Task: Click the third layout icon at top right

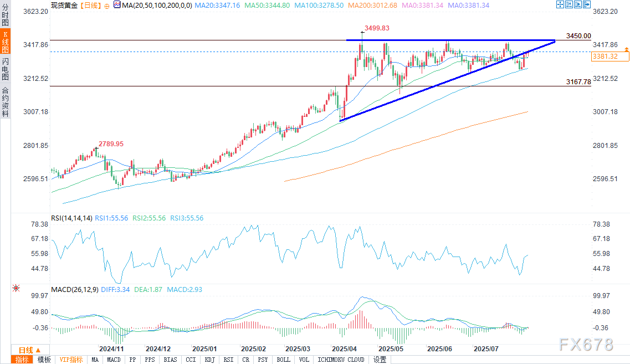Action: 578,6
